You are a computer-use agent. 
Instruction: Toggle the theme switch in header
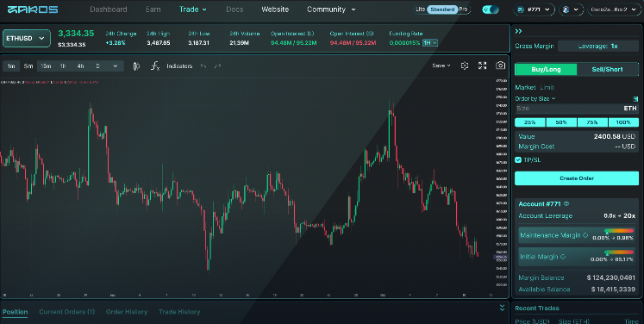point(491,9)
